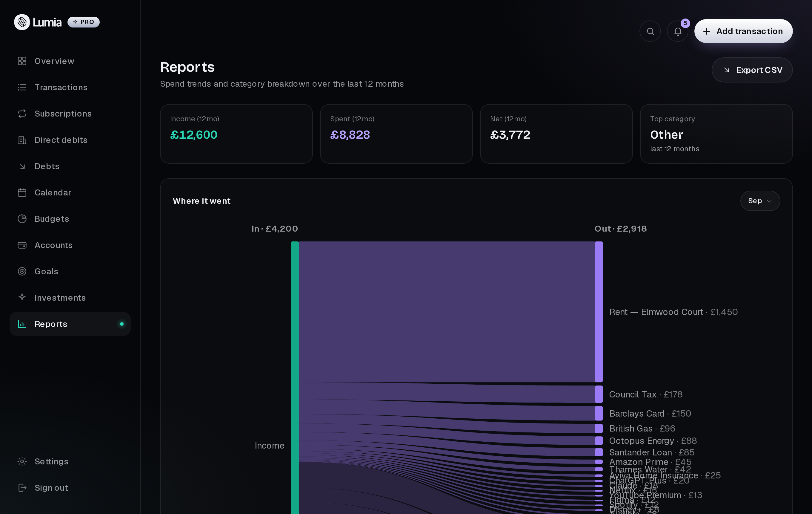Go to the Budgets page
The image size is (812, 514).
[x=70, y=219]
